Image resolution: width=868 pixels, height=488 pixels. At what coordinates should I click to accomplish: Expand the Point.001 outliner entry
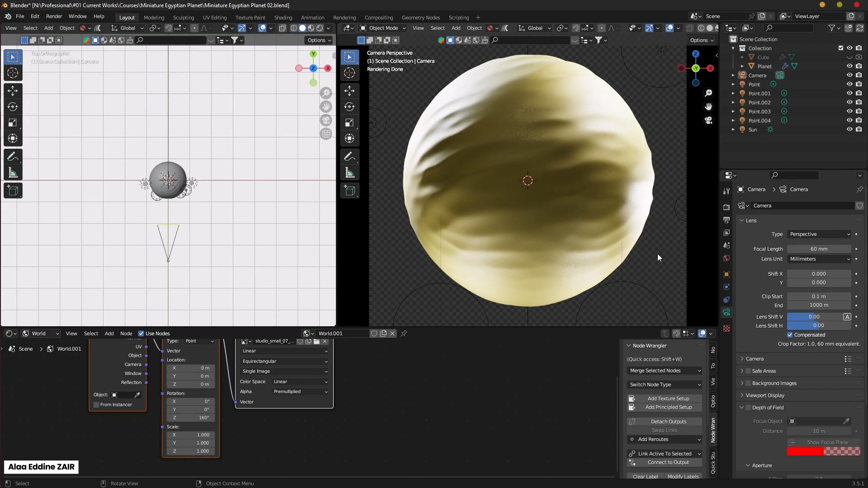(x=733, y=93)
